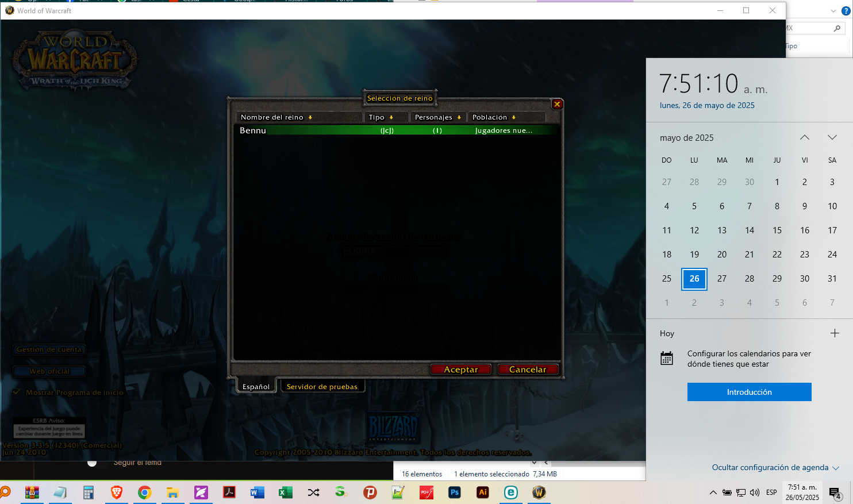Open Gestión de cuenta in login screen
The width and height of the screenshot is (853, 504).
49,349
